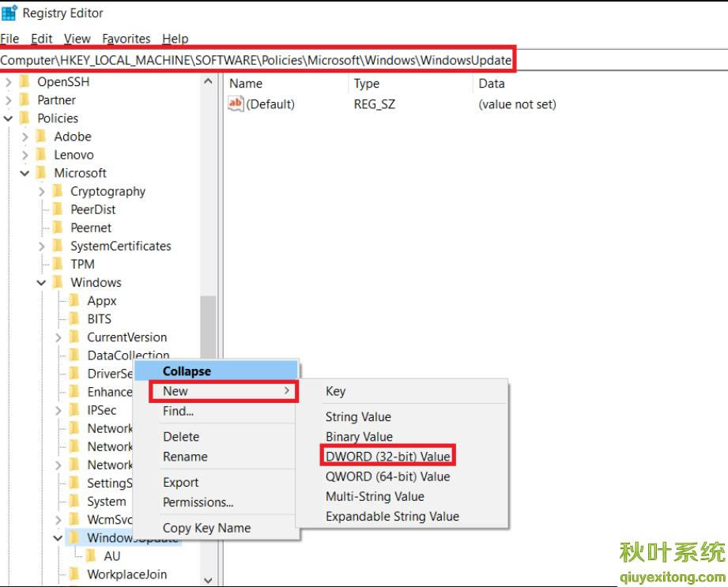This screenshot has height=587, width=728.
Task: Choose Delete in the context menu
Action: (x=216, y=437)
